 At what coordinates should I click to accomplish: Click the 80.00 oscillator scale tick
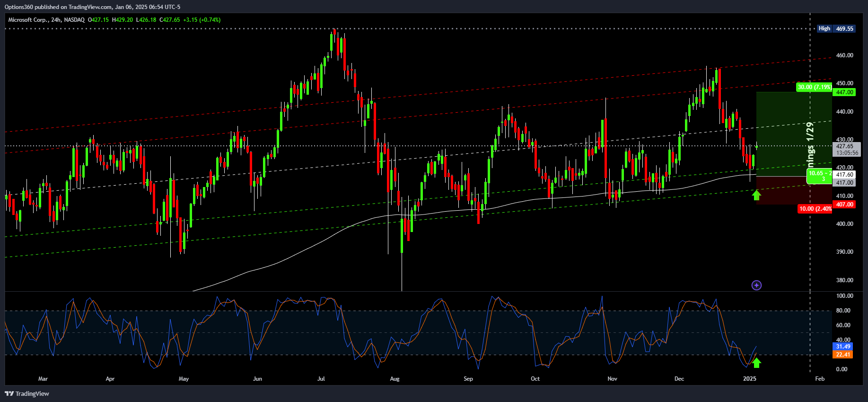click(x=843, y=311)
